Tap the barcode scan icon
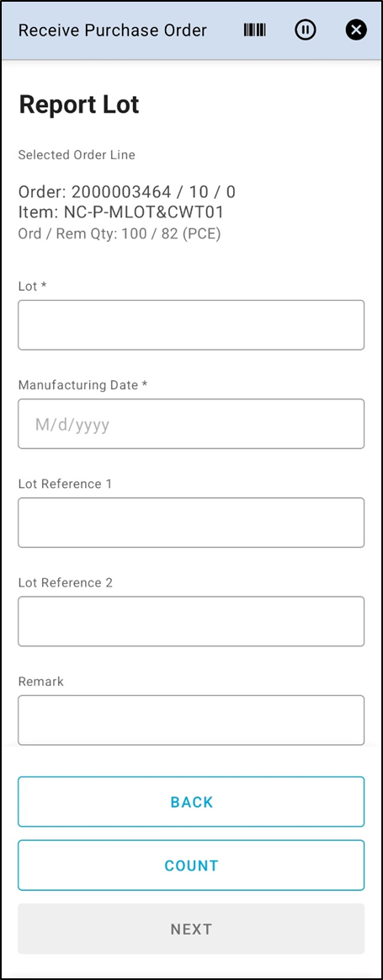 click(x=255, y=30)
